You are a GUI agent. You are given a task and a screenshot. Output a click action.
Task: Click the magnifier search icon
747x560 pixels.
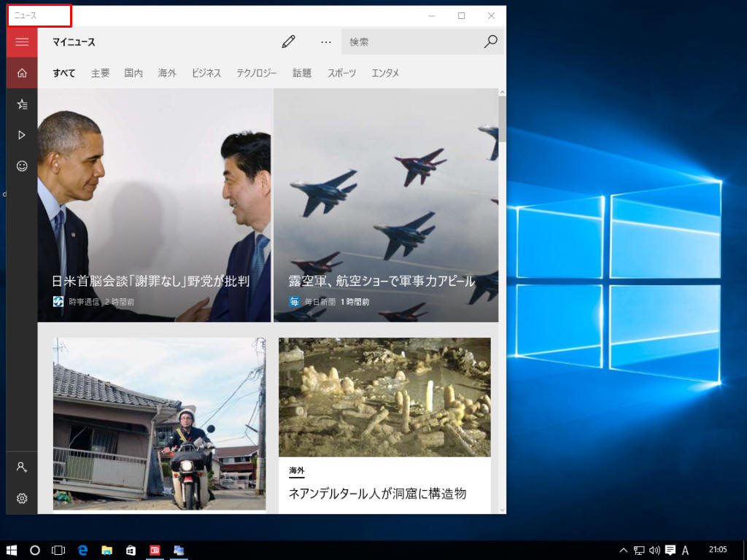[x=490, y=42]
